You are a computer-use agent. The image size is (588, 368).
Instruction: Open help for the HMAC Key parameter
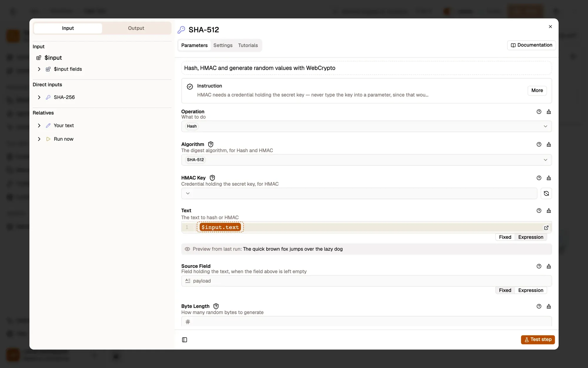click(539, 178)
